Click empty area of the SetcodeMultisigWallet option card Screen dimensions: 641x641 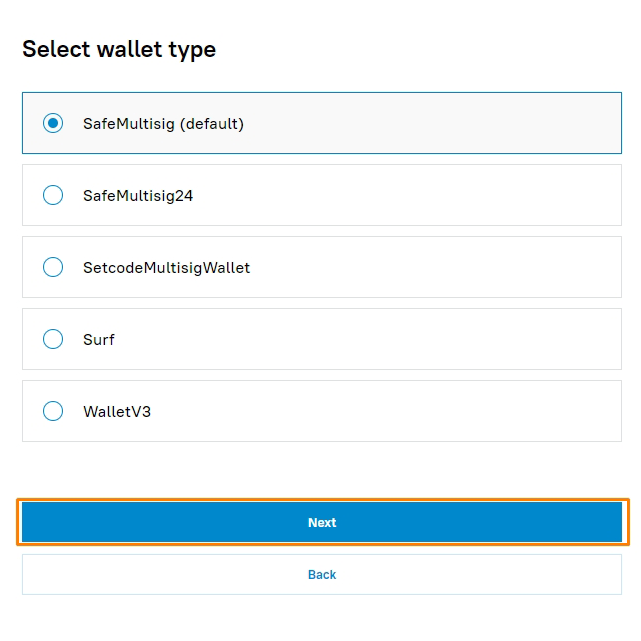450,268
